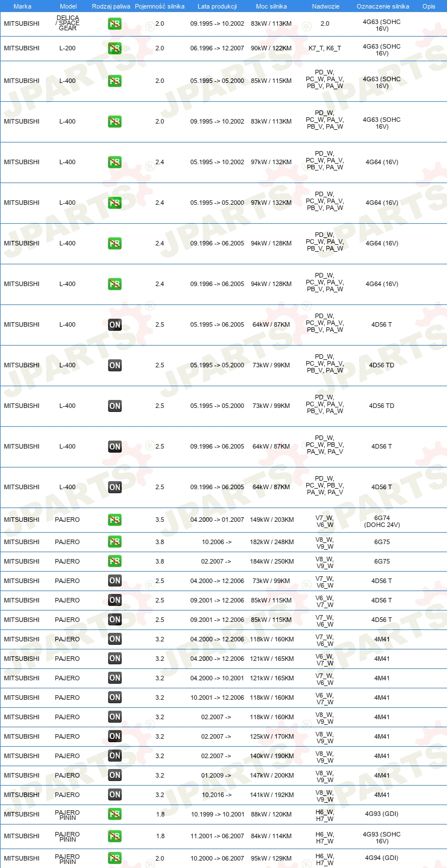Select the '149kW / 203KM' power cell
This screenshot has height=868, width=447.
(x=272, y=520)
